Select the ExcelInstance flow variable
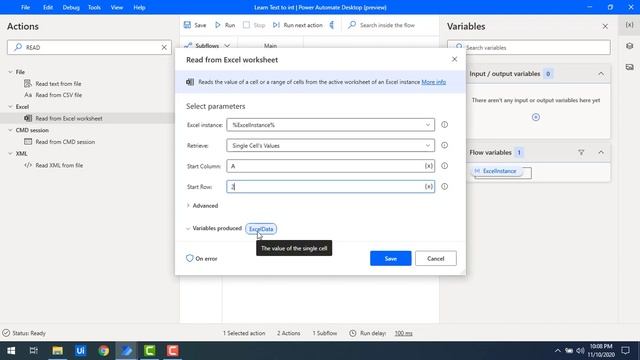 coord(496,171)
